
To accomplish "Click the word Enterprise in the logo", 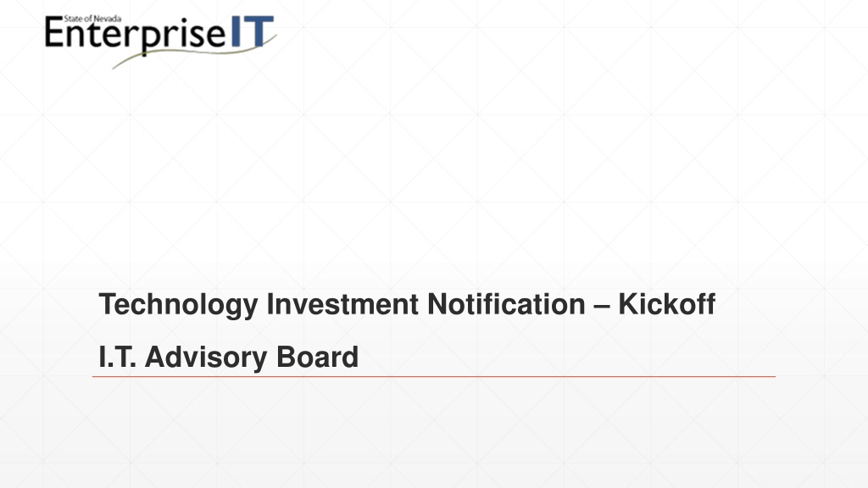I will point(136,36).
